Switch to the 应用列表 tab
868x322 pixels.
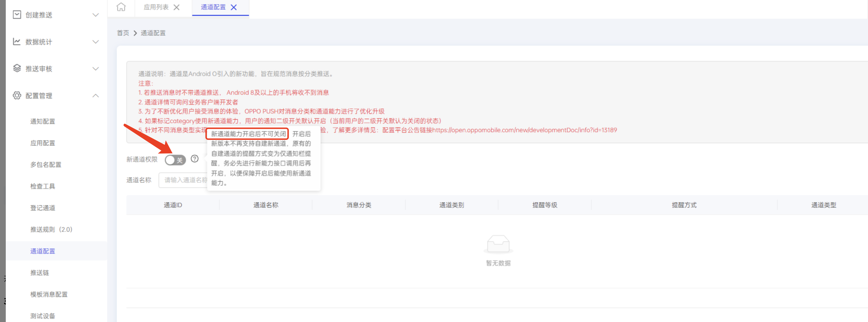tap(156, 7)
